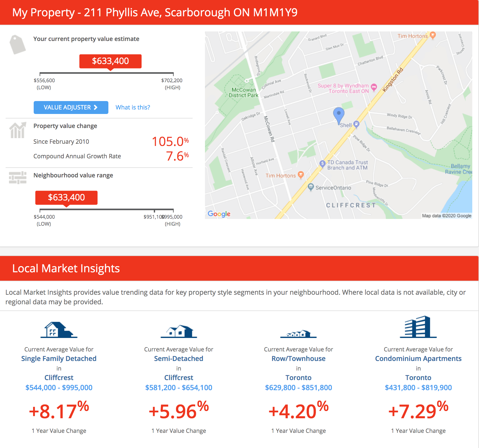Click the ServiceOntario map marker
Screen dimensions: 479x448
click(x=311, y=187)
